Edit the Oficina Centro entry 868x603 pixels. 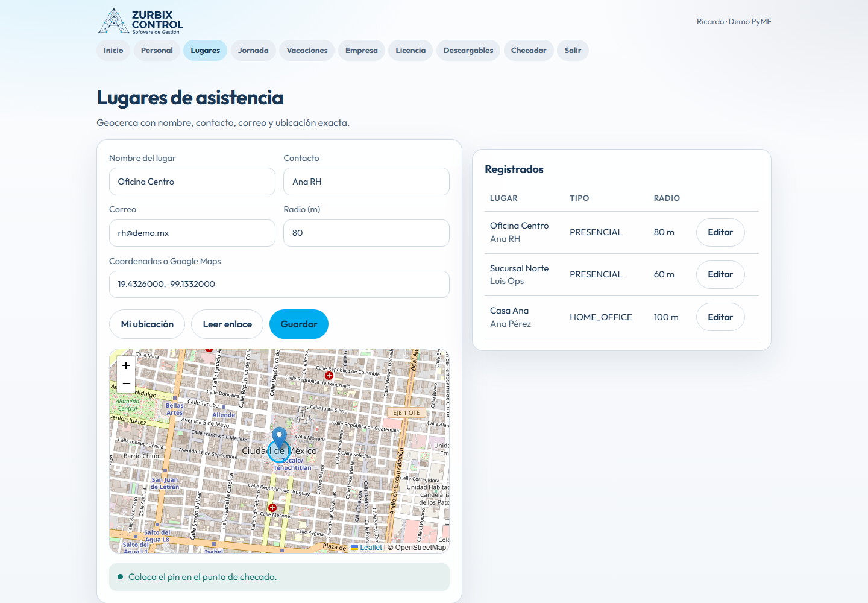(x=720, y=232)
